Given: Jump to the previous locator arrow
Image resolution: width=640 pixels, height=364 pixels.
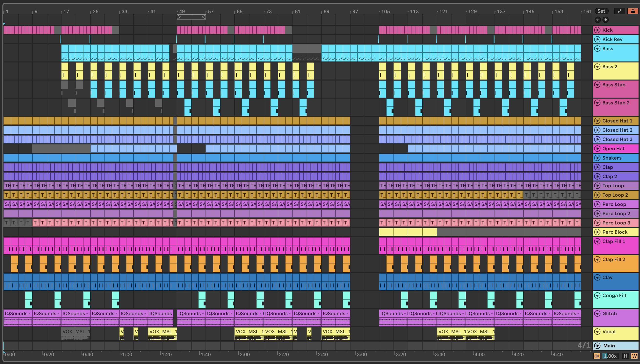Looking at the screenshot, I should click(598, 20).
